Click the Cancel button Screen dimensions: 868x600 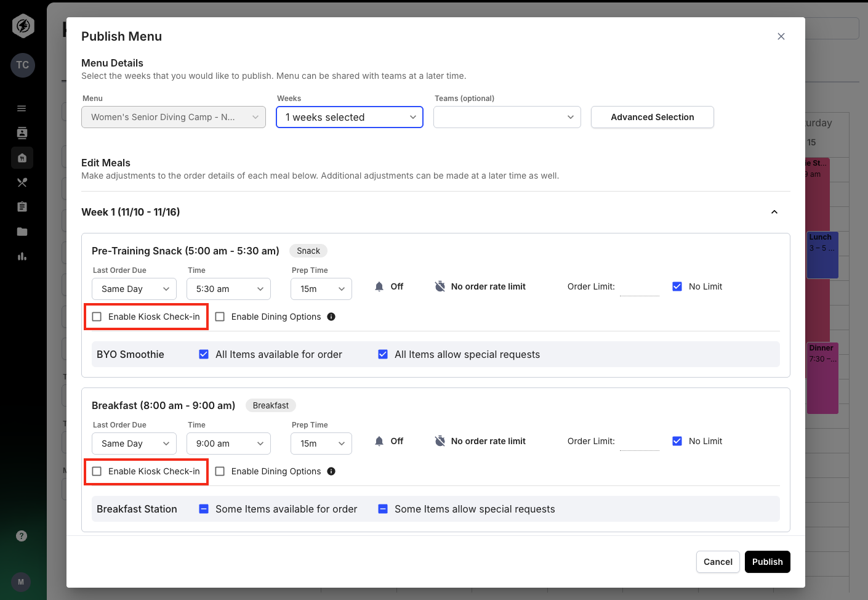point(718,562)
